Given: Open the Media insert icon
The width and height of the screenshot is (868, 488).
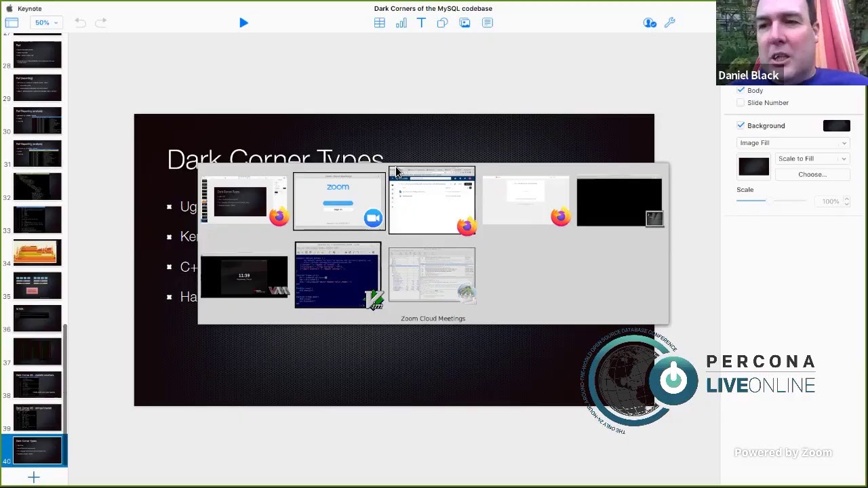Looking at the screenshot, I should coord(465,23).
